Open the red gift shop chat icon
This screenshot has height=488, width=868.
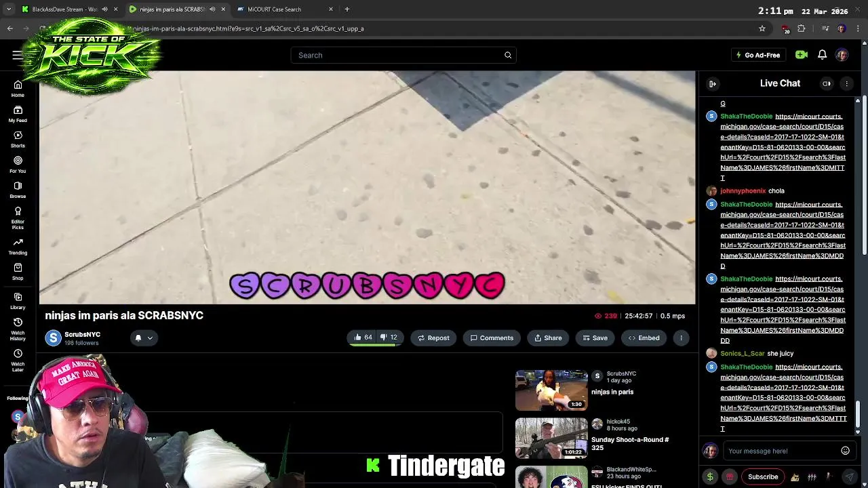(730, 476)
